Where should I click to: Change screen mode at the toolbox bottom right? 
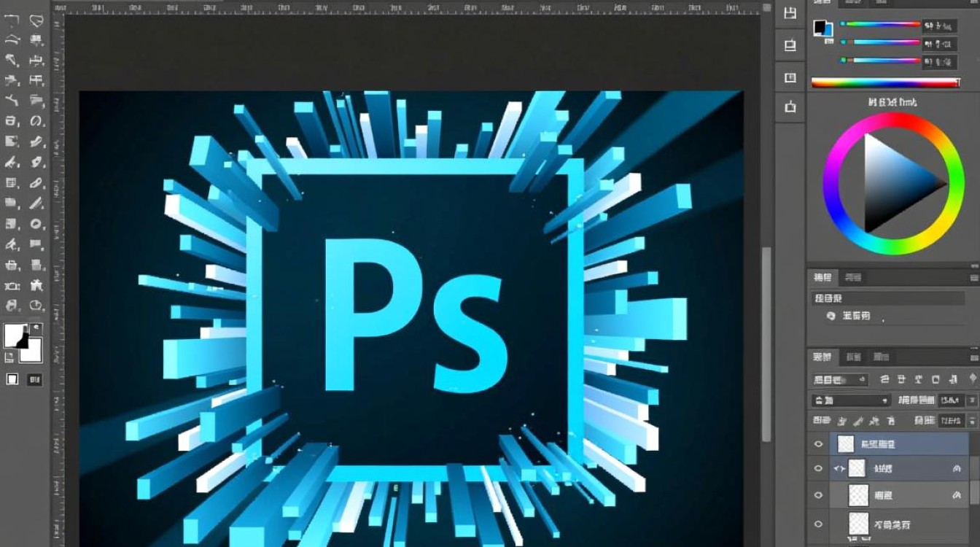click(34, 379)
